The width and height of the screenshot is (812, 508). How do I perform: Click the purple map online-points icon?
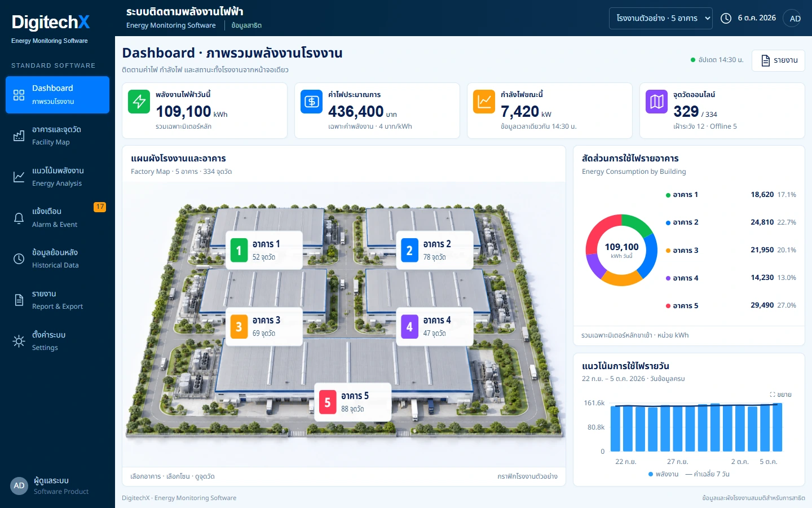pyautogui.click(x=656, y=102)
